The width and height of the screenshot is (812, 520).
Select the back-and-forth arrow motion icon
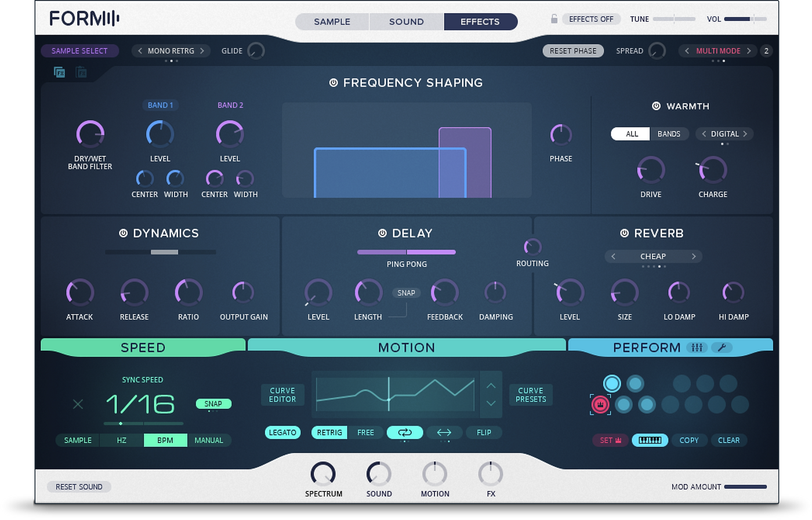pyautogui.click(x=444, y=432)
